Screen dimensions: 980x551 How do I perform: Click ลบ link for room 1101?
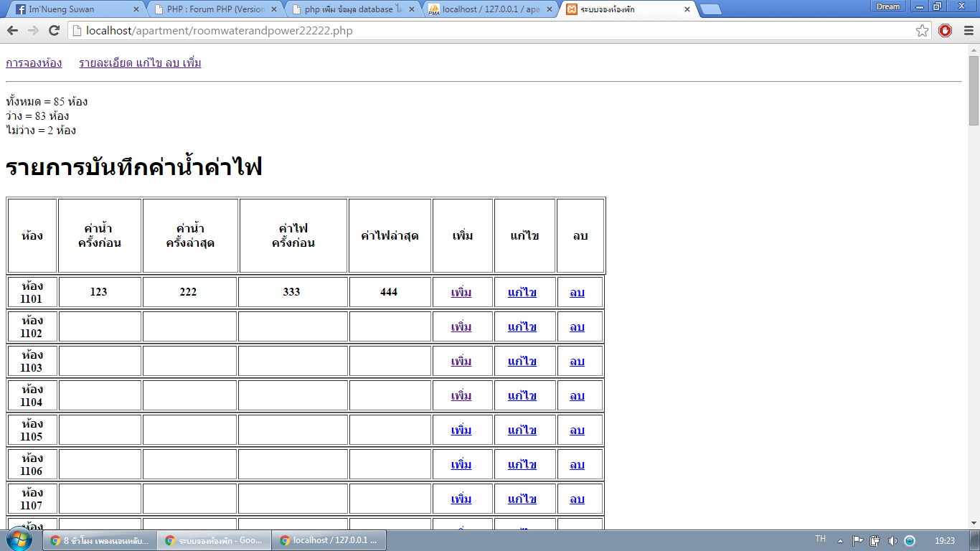(x=577, y=292)
